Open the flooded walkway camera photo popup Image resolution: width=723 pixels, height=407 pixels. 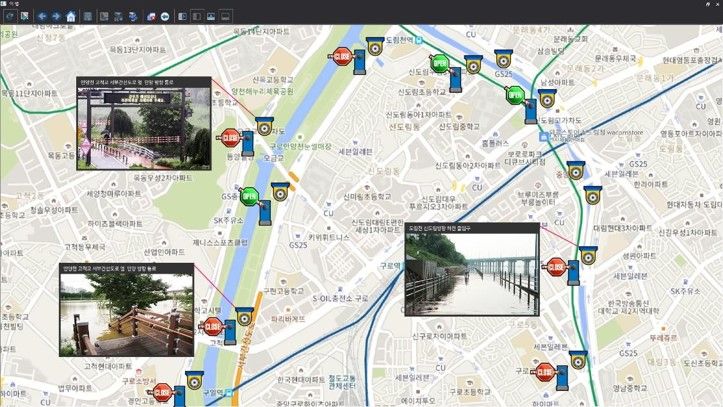tap(472, 270)
